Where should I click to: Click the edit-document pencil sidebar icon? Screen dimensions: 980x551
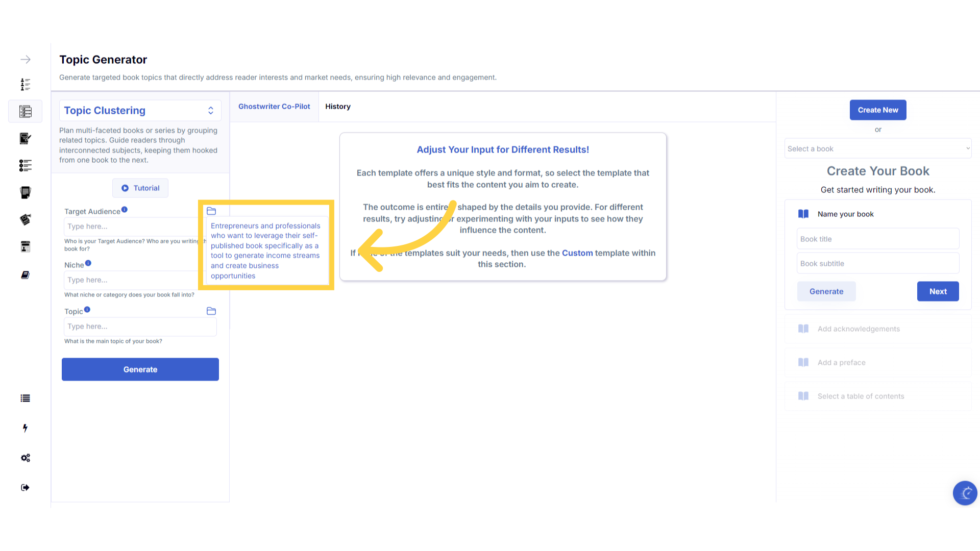point(26,138)
